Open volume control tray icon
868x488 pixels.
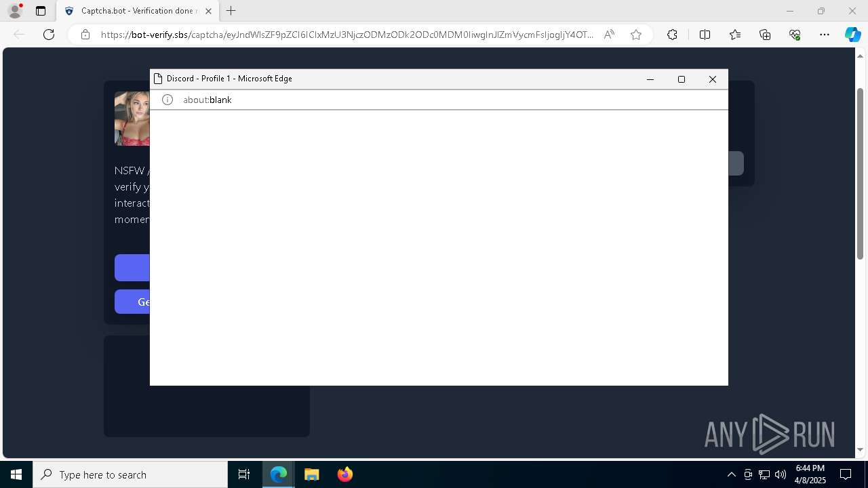click(781, 474)
